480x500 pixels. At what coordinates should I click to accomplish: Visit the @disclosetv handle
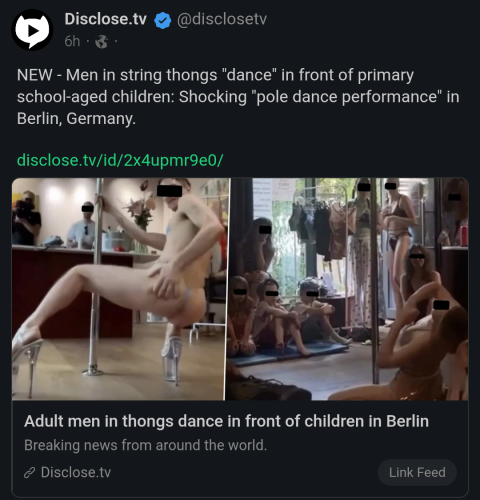[222, 19]
